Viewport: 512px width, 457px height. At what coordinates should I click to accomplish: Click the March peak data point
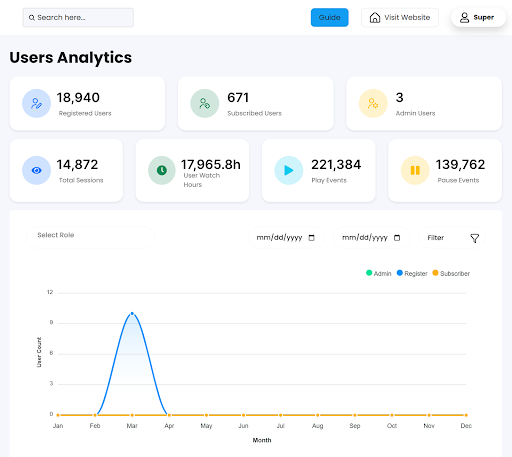point(132,313)
